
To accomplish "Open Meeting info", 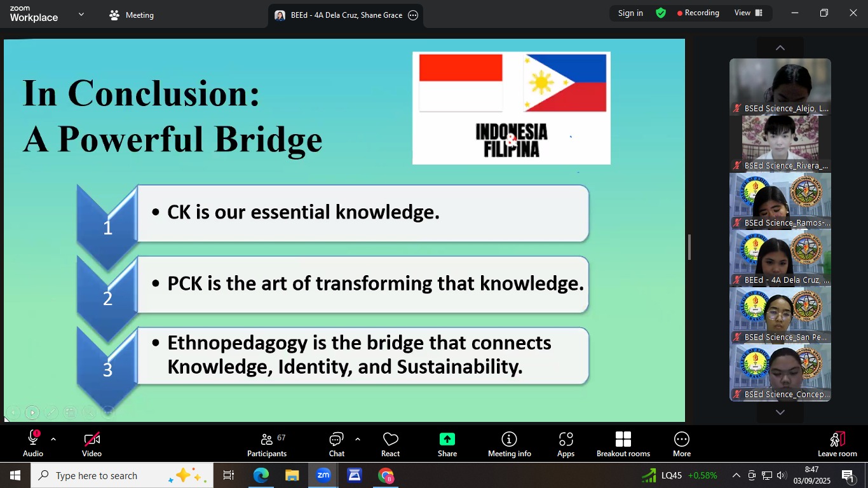I will click(x=509, y=444).
